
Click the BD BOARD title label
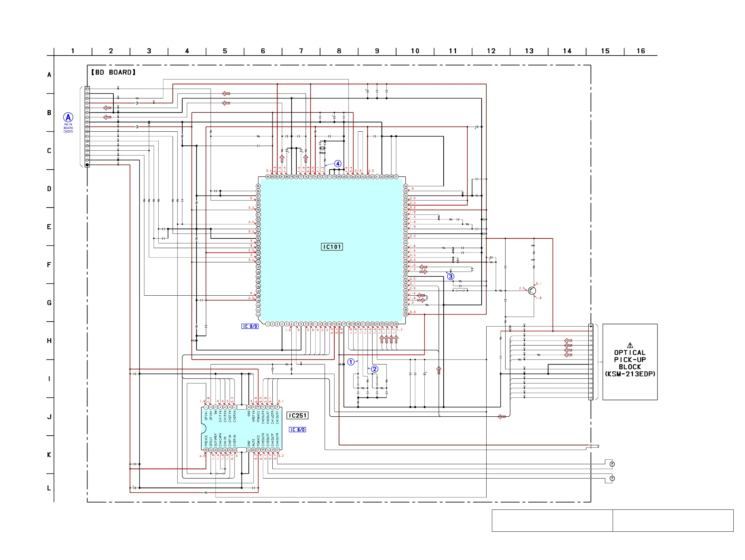pos(113,72)
